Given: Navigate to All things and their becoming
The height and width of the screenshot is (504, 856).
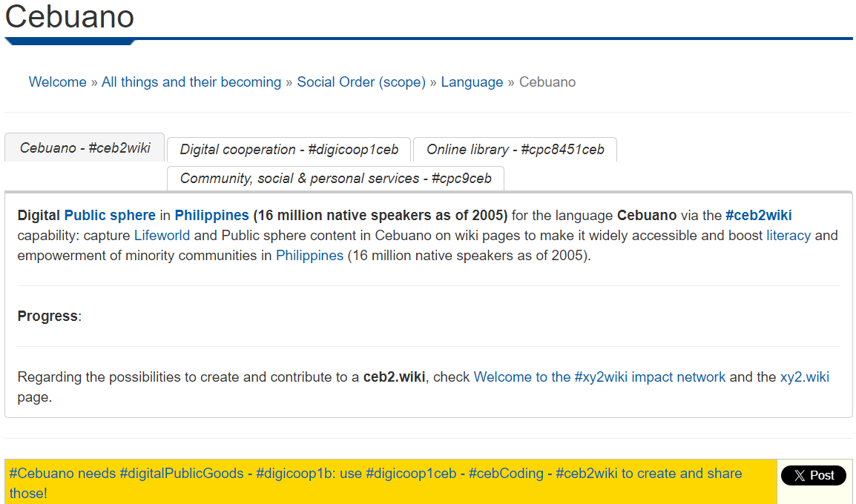Looking at the screenshot, I should [x=191, y=82].
